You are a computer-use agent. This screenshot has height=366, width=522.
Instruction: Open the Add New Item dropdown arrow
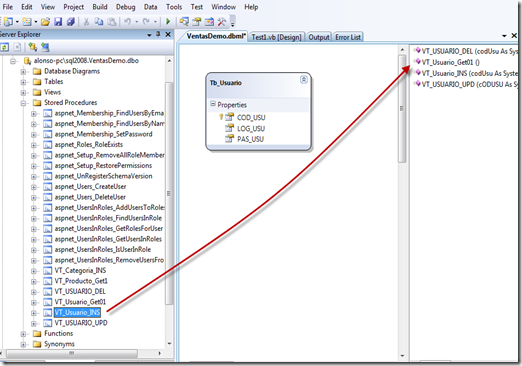pyautogui.click(x=36, y=22)
